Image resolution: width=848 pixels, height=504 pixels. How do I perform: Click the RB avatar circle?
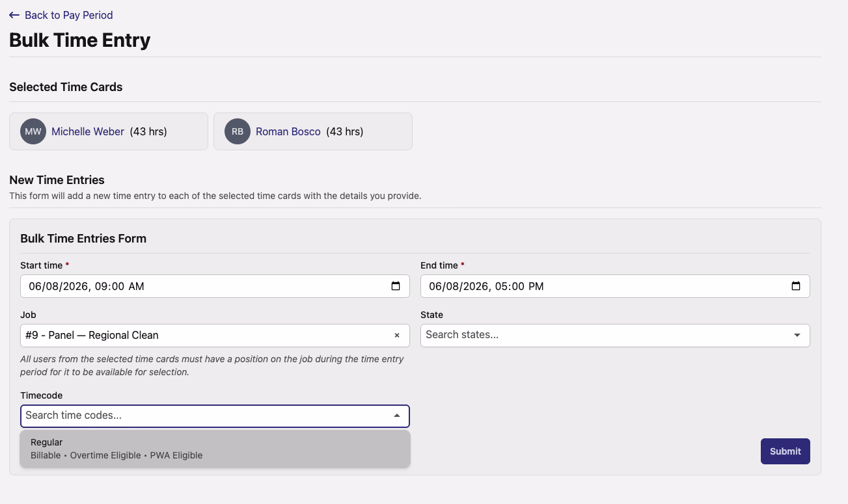(238, 131)
